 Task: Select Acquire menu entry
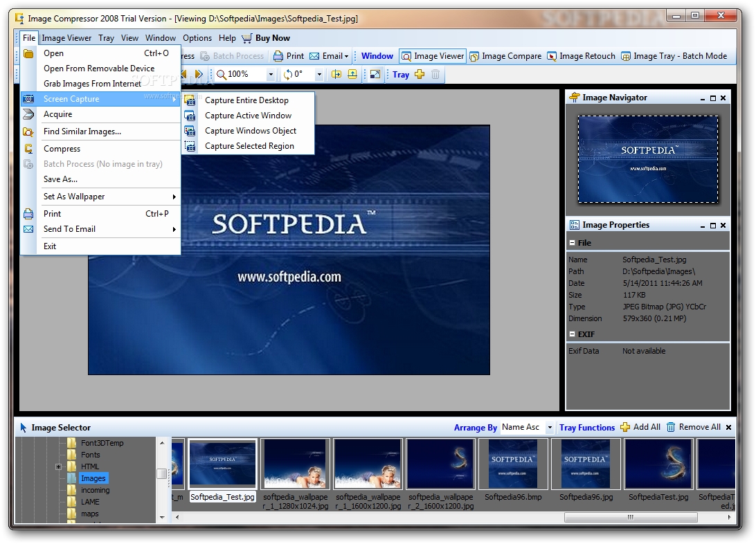(x=101, y=114)
